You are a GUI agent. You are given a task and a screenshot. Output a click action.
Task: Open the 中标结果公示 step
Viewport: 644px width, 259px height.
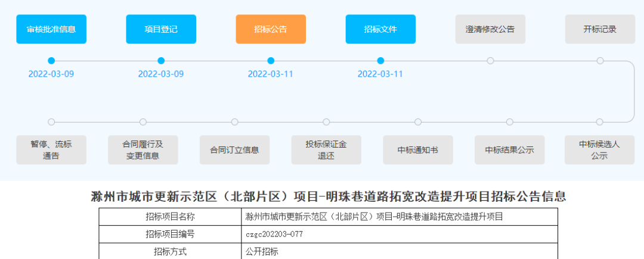pos(509,150)
